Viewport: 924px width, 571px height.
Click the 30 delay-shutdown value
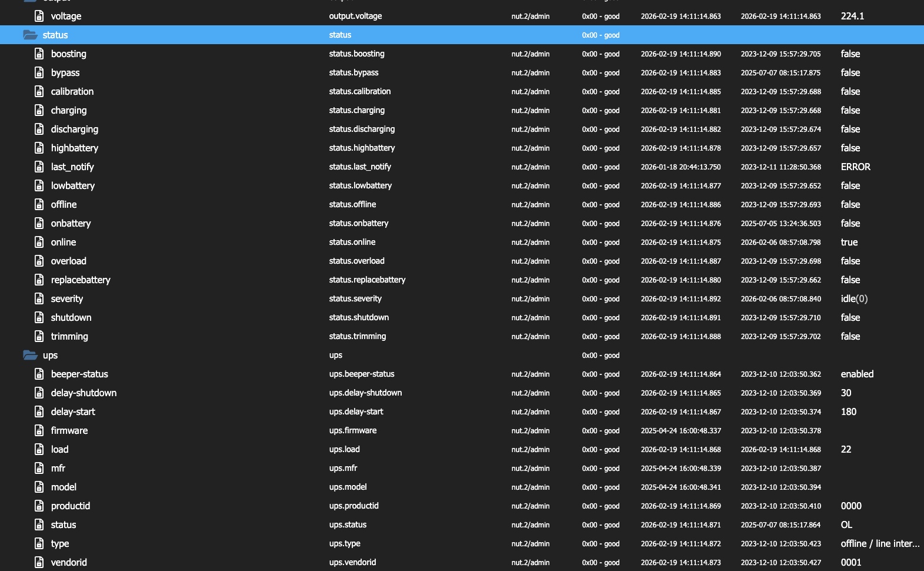click(846, 393)
